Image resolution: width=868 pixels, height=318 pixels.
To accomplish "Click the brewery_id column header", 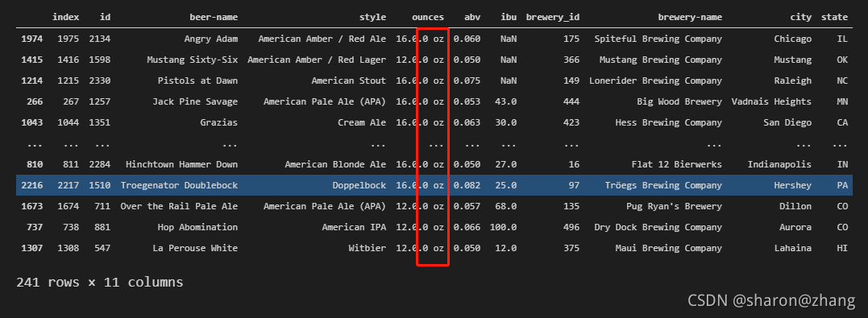I will [552, 17].
